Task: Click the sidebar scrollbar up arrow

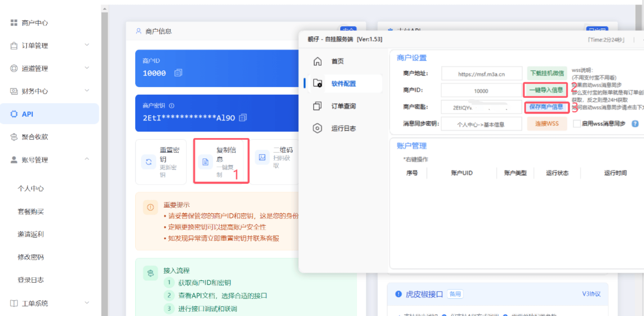Action: [105, 9]
